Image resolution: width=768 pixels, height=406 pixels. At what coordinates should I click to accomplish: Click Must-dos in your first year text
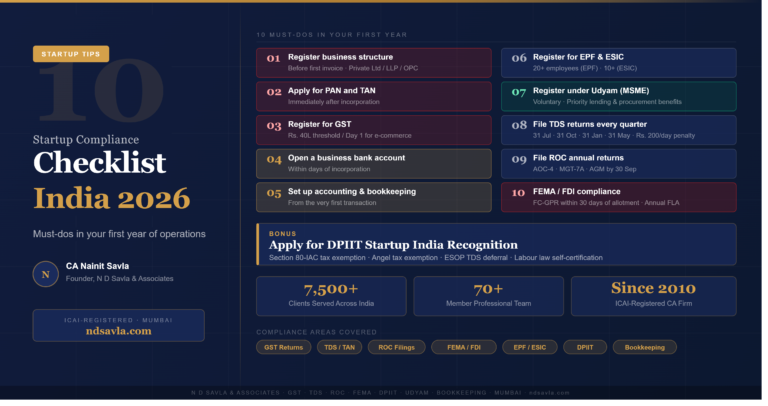(x=119, y=234)
